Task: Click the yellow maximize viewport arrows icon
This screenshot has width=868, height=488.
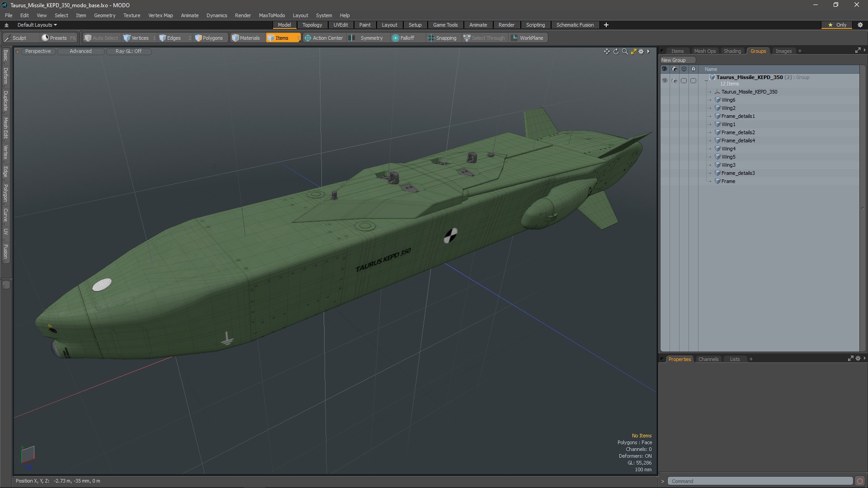Action: click(x=633, y=52)
